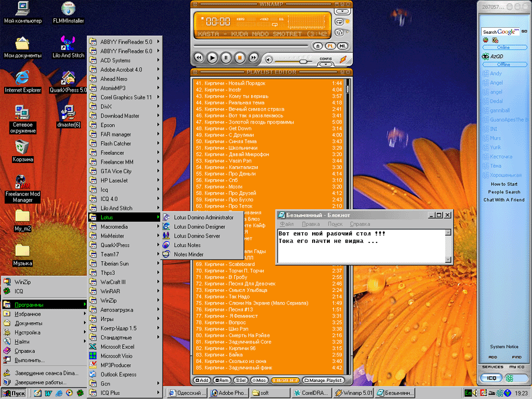Expand the GTA Vice City program group
Screen dimensions: 532x399
[x=125, y=171]
